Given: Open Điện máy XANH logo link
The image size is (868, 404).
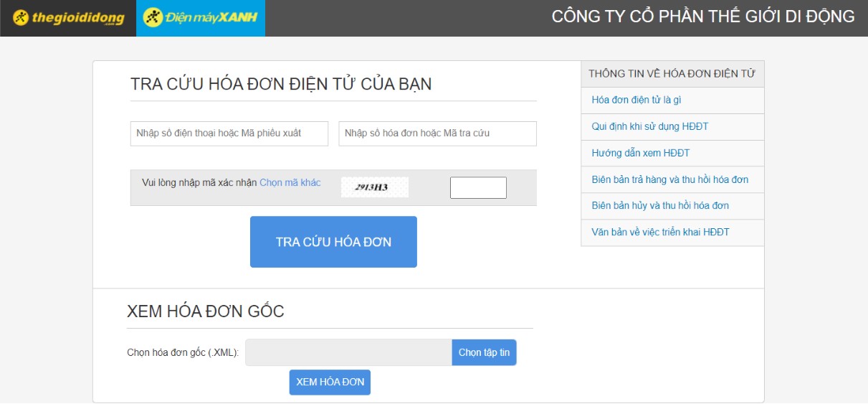Looking at the screenshot, I should click(201, 18).
